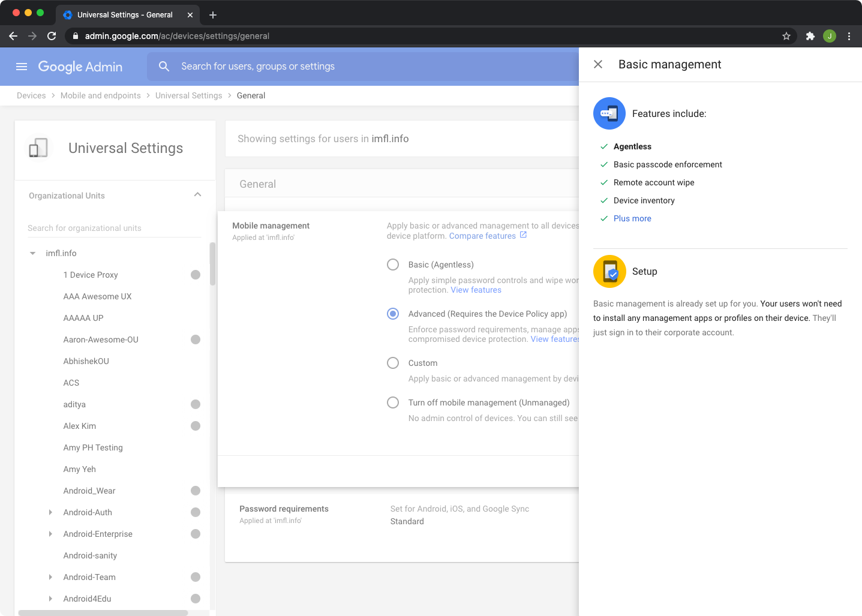Collapse the imfl.info tree node

[33, 253]
